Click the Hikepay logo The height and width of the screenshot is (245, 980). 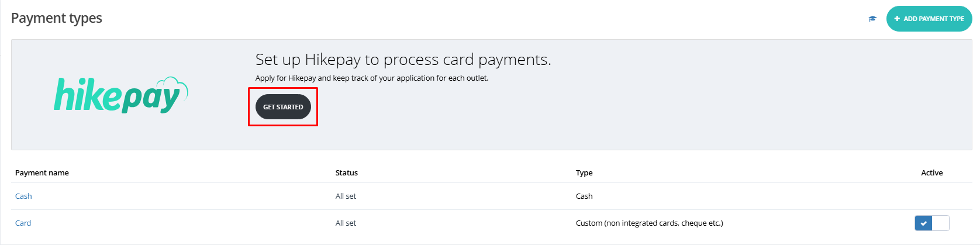tap(121, 95)
